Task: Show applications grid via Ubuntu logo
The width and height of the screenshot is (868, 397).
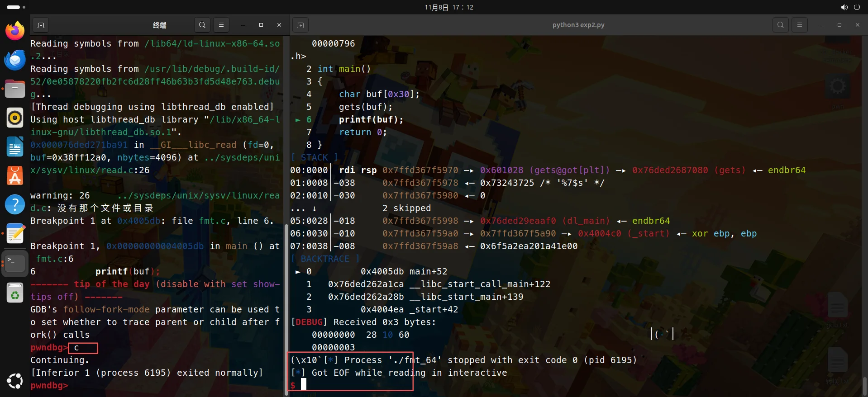Action: 15,381
